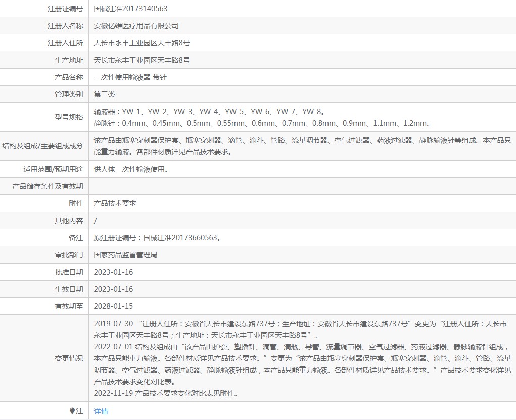This screenshot has height=420, width=516.
Task: Select company name 安徽亿维医疗用品有限公司
Action: (136, 26)
